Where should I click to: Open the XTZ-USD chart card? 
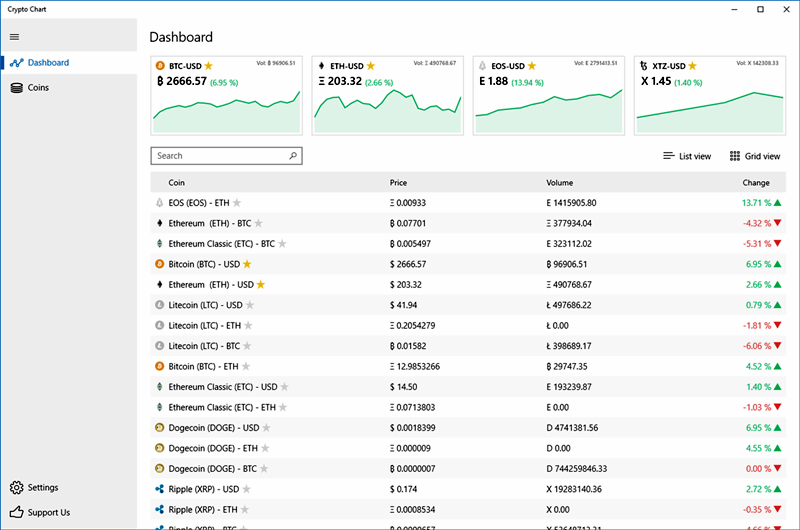tap(710, 95)
